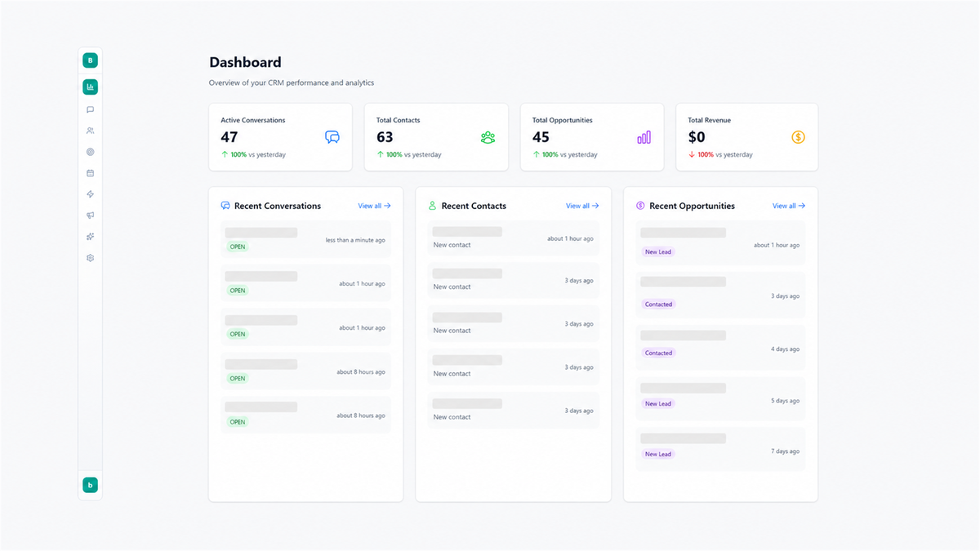
Task: Open the megaphone campaigns icon in sidebar
Action: (90, 216)
